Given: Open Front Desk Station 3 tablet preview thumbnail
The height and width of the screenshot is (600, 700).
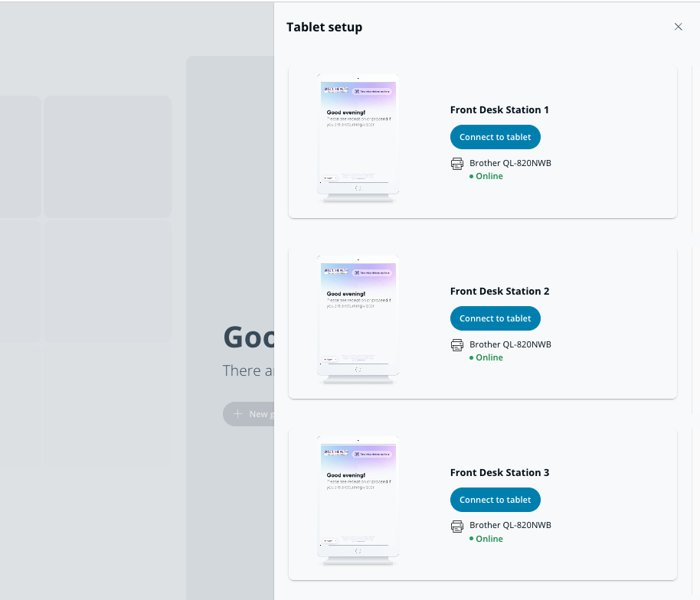Looking at the screenshot, I should tap(358, 501).
